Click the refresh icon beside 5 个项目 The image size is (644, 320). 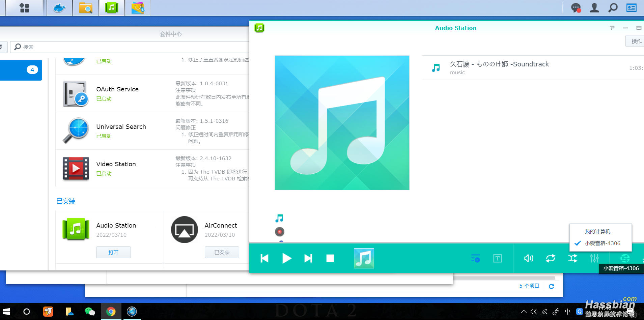tap(552, 286)
